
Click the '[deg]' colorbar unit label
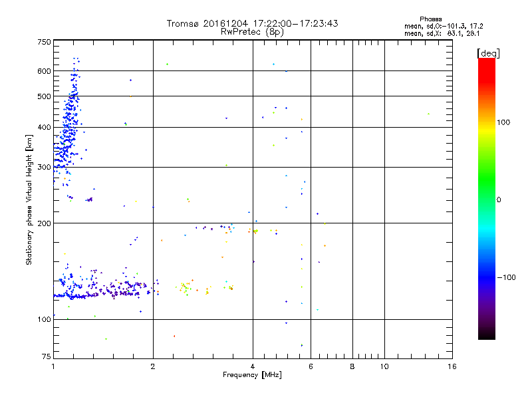tap(488, 53)
